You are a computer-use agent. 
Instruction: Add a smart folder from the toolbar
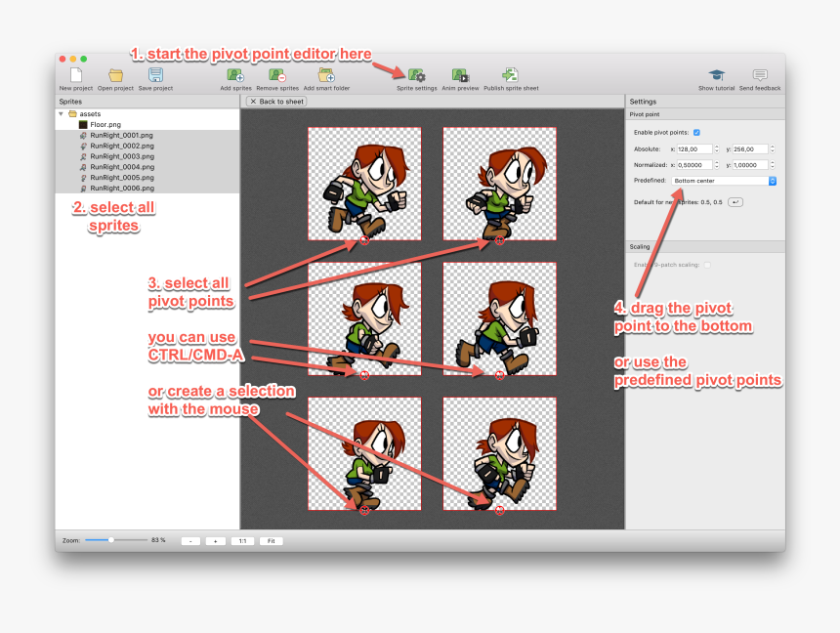tap(326, 75)
